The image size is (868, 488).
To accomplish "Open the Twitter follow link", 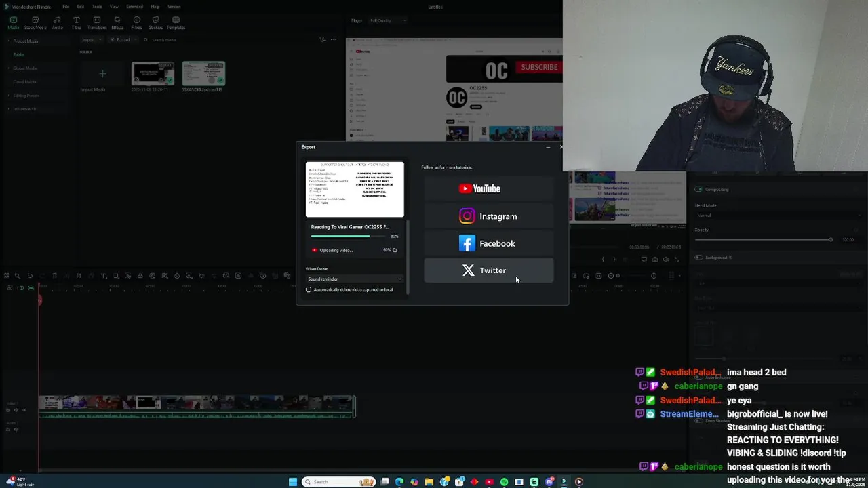I will (x=488, y=270).
